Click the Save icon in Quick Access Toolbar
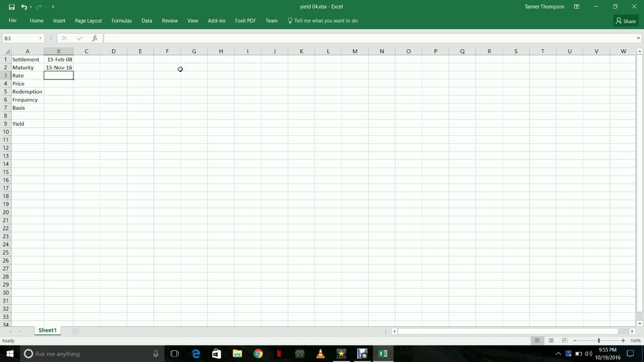Viewport: 644px width, 362px height. (x=12, y=7)
